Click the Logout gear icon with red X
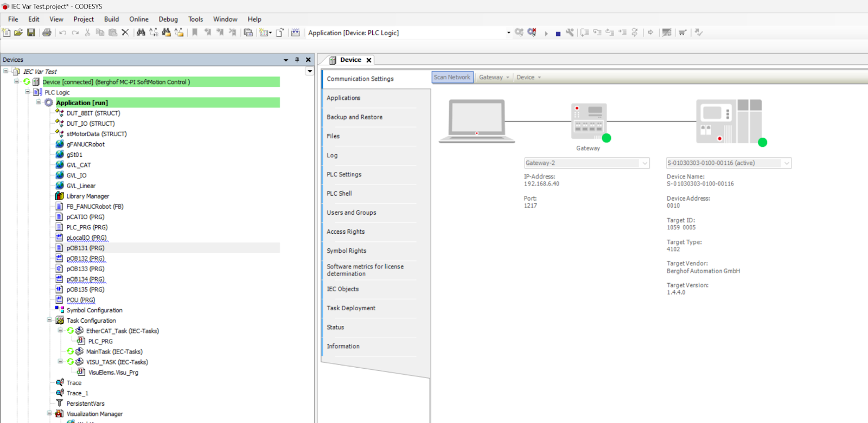The width and height of the screenshot is (868, 423). tap(532, 33)
